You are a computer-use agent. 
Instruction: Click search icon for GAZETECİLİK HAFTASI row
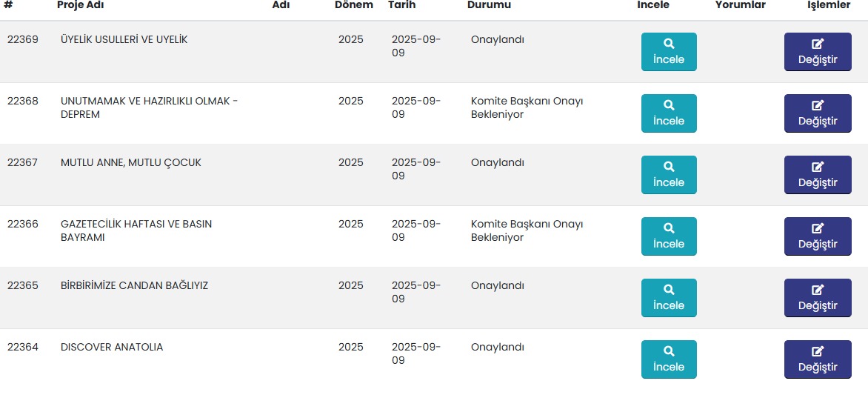tap(669, 228)
